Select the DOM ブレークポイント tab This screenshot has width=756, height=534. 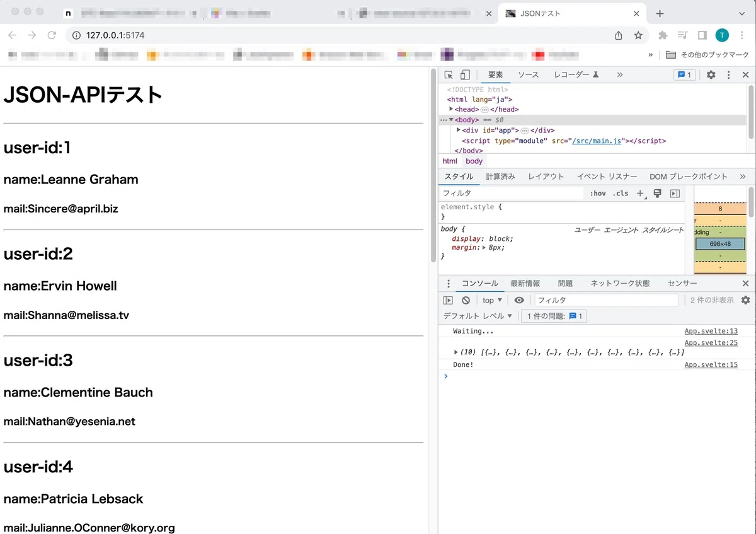(689, 177)
